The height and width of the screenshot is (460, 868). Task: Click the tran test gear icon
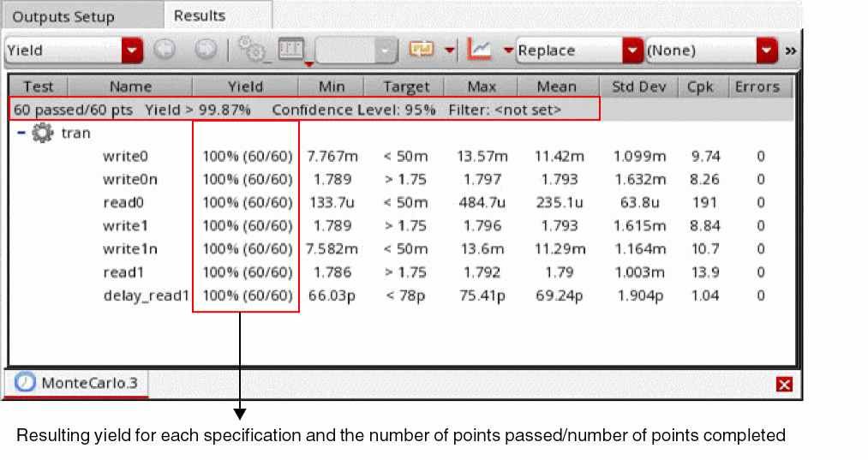(x=43, y=133)
